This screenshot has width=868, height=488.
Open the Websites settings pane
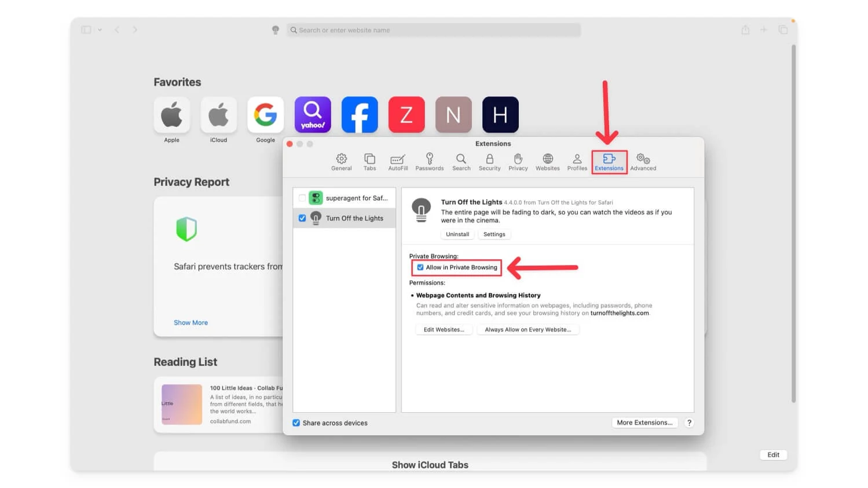[547, 162]
